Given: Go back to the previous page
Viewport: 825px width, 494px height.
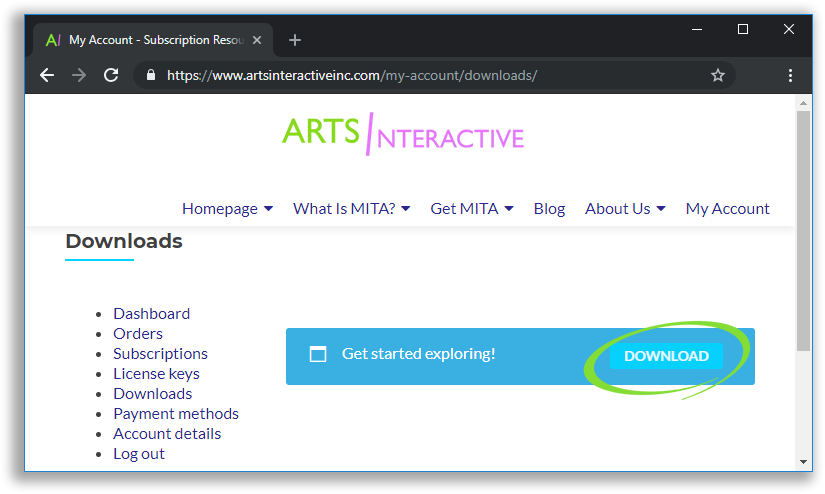Looking at the screenshot, I should coord(47,75).
